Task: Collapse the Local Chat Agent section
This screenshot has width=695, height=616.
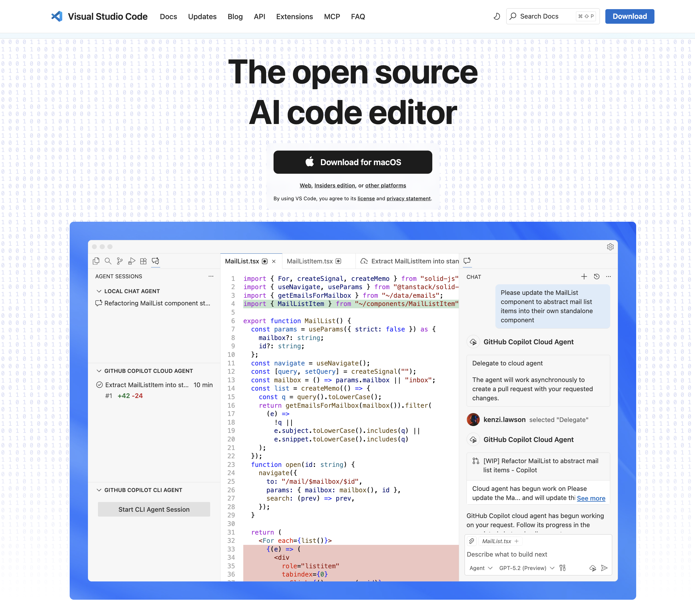Action: (99, 291)
